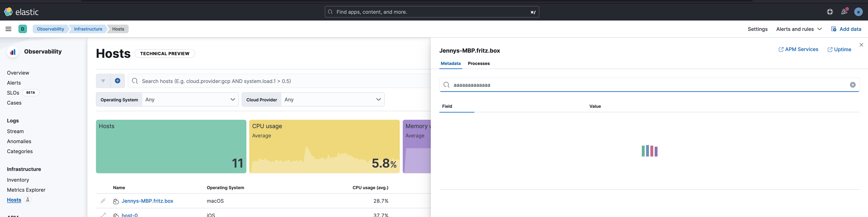Expand the Alerts and rules menu

pos(799,29)
